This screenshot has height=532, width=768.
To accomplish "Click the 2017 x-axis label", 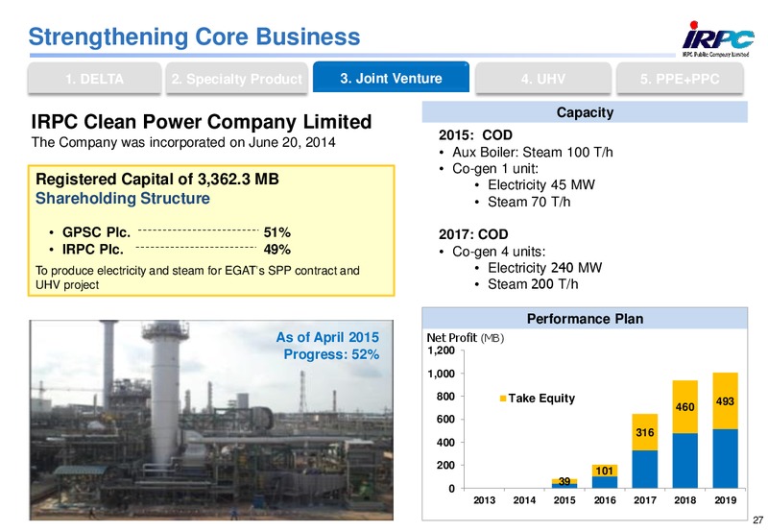I will [x=644, y=500].
